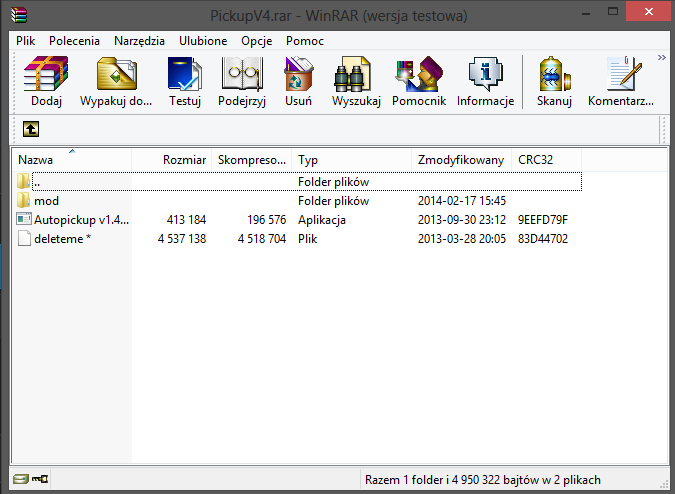Screen dimensions: 675x494
Task: Run archive test with Testuj icon
Action: [185, 74]
